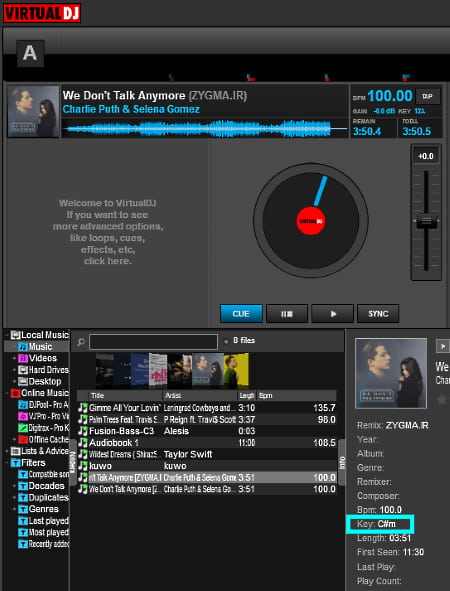The image size is (450, 591).
Task: Sort by Length column header
Action: point(247,395)
